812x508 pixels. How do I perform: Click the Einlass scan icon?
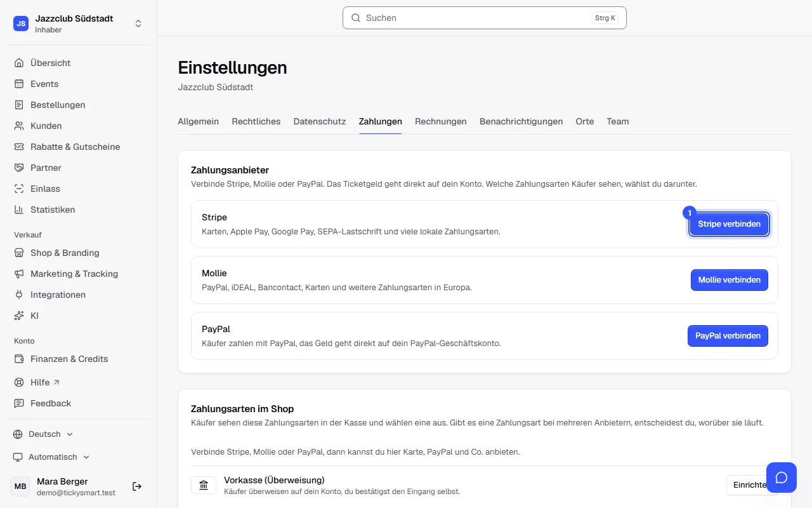tap(19, 189)
